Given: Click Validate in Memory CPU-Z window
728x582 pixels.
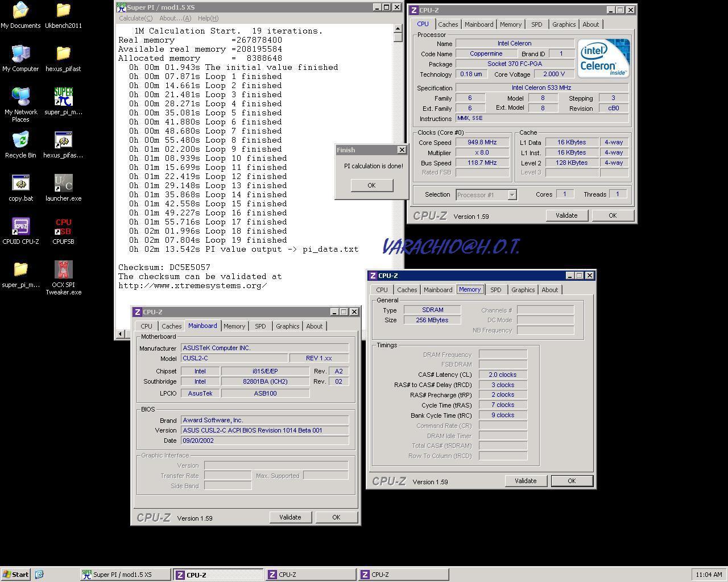Looking at the screenshot, I should click(525, 481).
